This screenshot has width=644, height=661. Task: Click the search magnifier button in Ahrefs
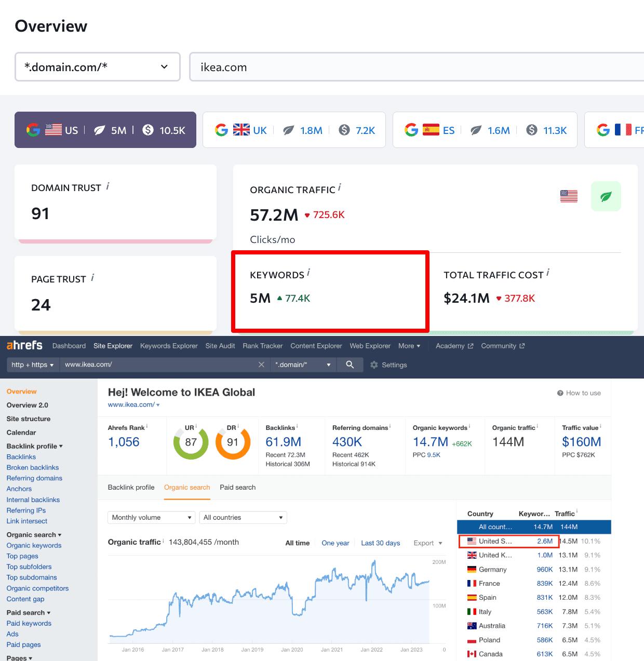pos(350,365)
